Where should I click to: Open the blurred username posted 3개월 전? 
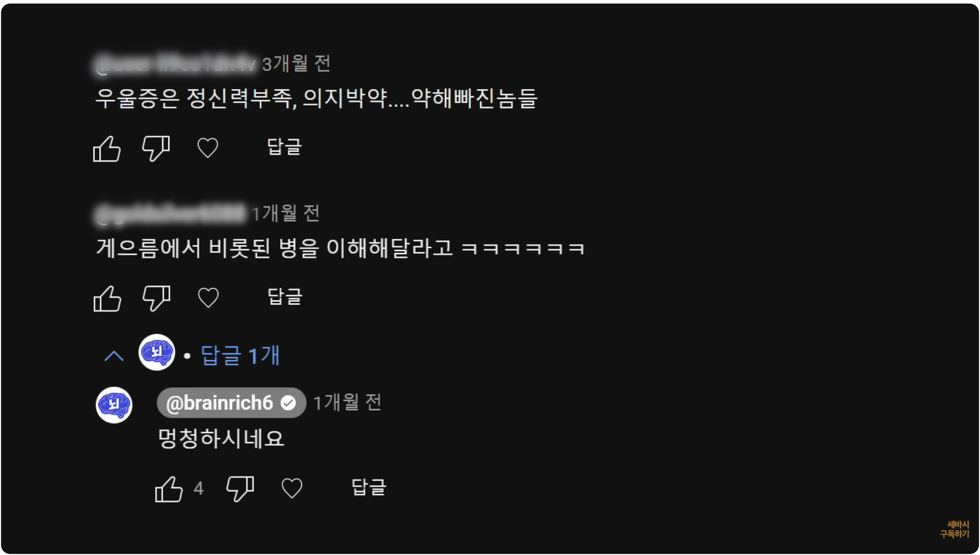pos(176,65)
